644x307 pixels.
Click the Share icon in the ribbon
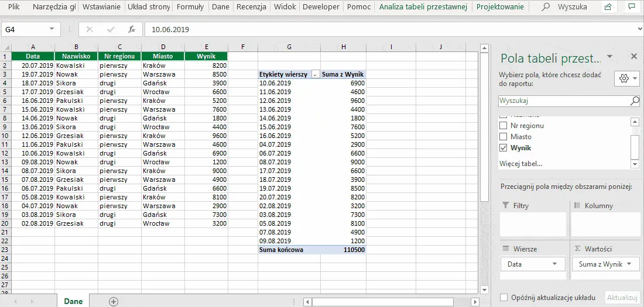(608, 7)
